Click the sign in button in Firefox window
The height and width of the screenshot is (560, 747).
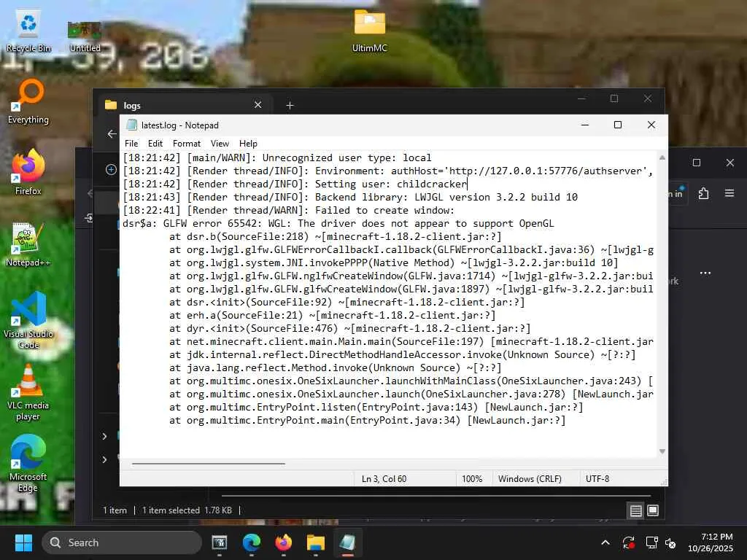677,193
